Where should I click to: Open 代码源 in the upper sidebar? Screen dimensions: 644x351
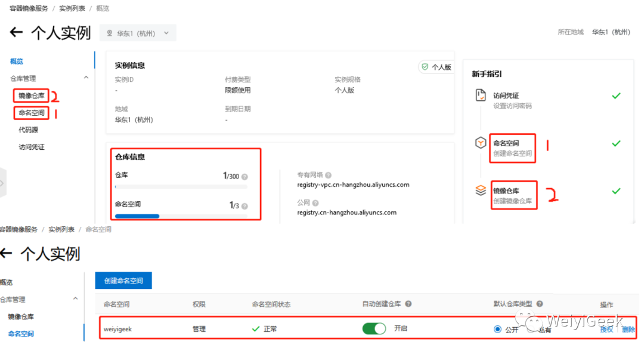(x=29, y=130)
